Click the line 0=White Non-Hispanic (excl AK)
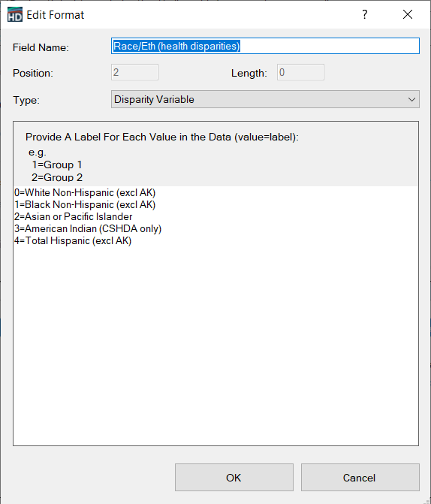Image resolution: width=431 pixels, height=504 pixels. (x=85, y=193)
